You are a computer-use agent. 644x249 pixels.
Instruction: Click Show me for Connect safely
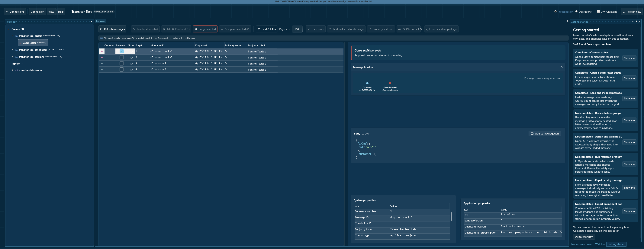click(629, 58)
